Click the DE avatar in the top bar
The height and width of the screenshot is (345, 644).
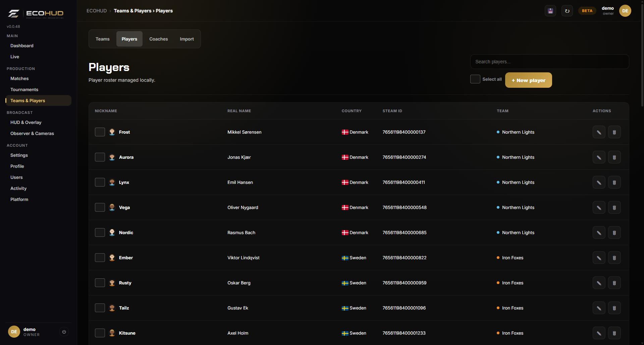625,11
